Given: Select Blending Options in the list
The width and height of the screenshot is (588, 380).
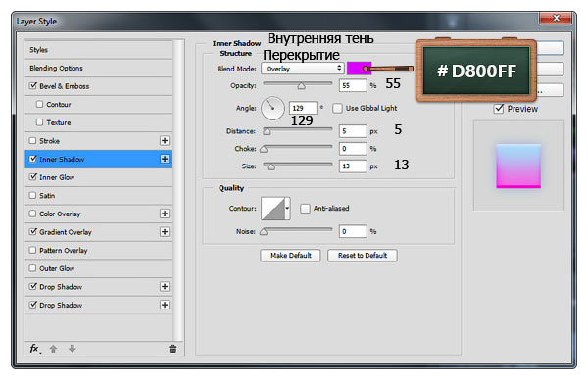Looking at the screenshot, I should [x=99, y=68].
